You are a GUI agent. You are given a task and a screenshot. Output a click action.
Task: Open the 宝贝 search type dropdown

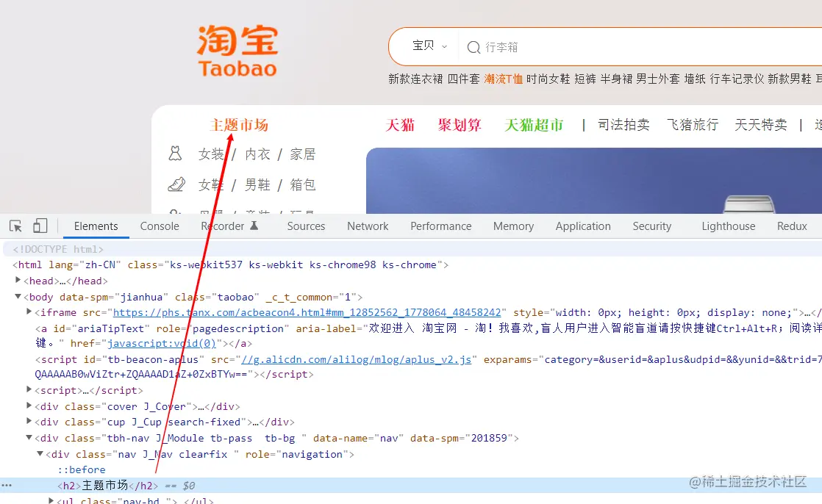coord(429,46)
